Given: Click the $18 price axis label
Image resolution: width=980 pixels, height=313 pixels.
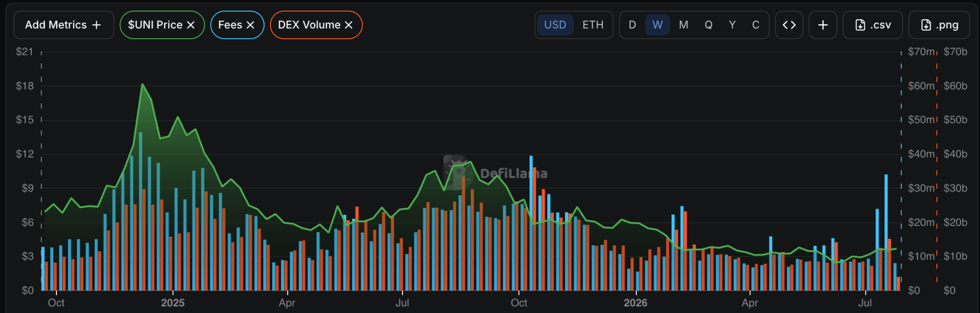Looking at the screenshot, I should pos(25,86).
